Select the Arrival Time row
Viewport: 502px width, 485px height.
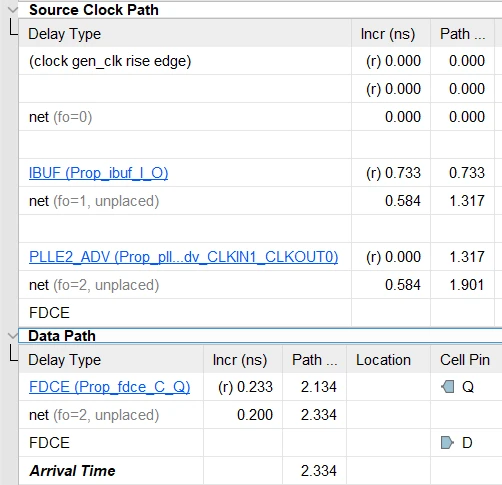(x=260, y=471)
